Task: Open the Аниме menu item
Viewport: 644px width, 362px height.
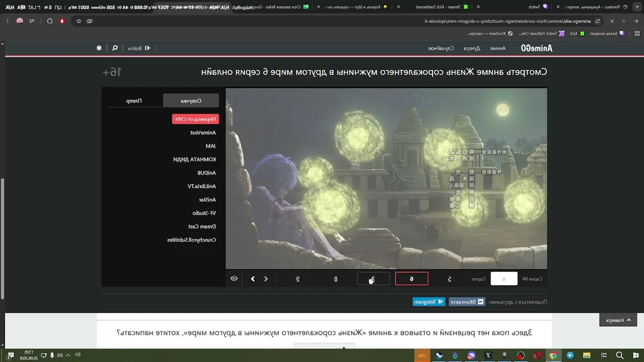Action: coord(498,48)
